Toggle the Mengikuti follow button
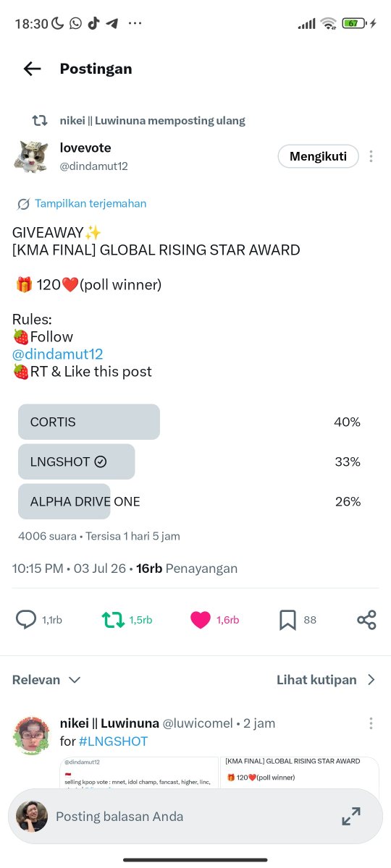The image size is (391, 868). (x=319, y=156)
